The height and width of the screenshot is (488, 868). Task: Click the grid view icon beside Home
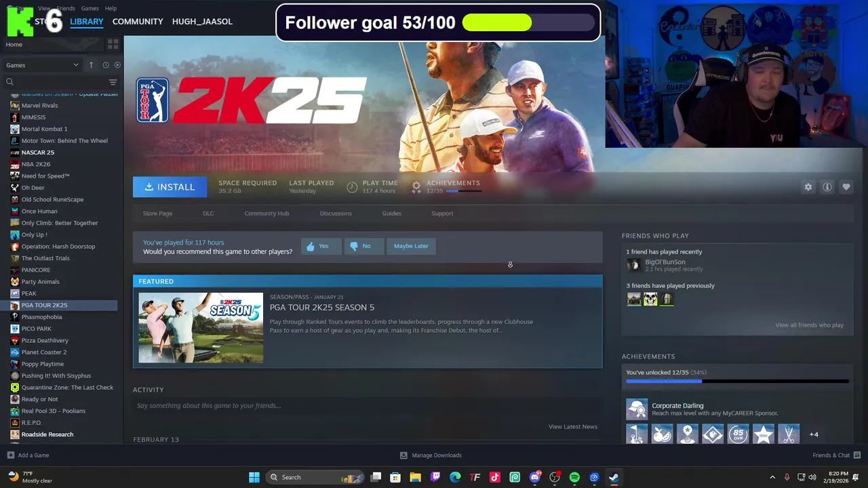click(113, 44)
